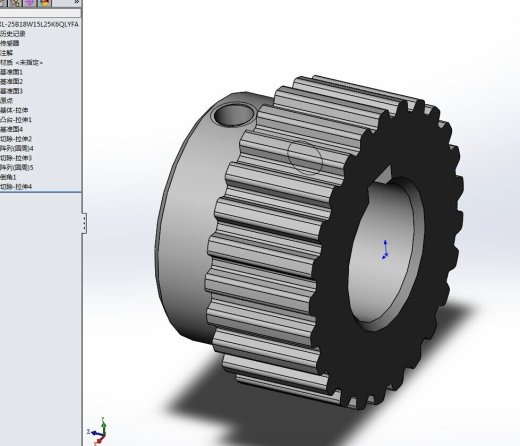520x446 pixels.
Task: Select 传感器 sensors item
Action: point(10,43)
